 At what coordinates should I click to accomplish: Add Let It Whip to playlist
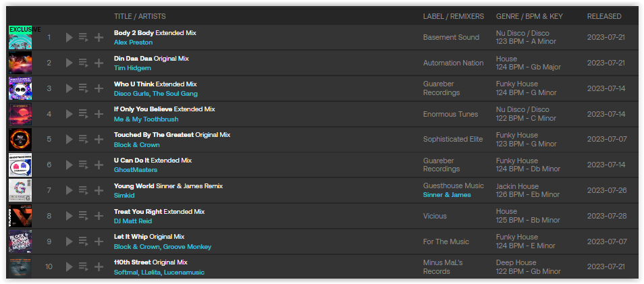[99, 242]
